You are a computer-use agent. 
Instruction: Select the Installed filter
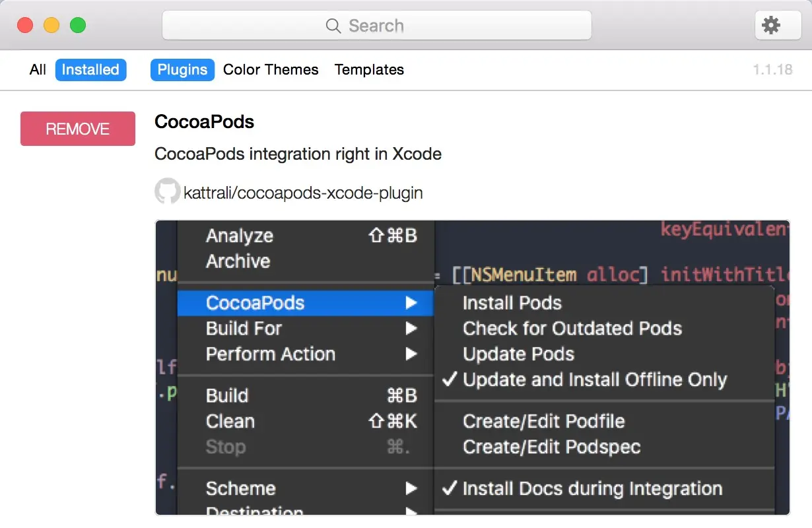click(x=90, y=70)
